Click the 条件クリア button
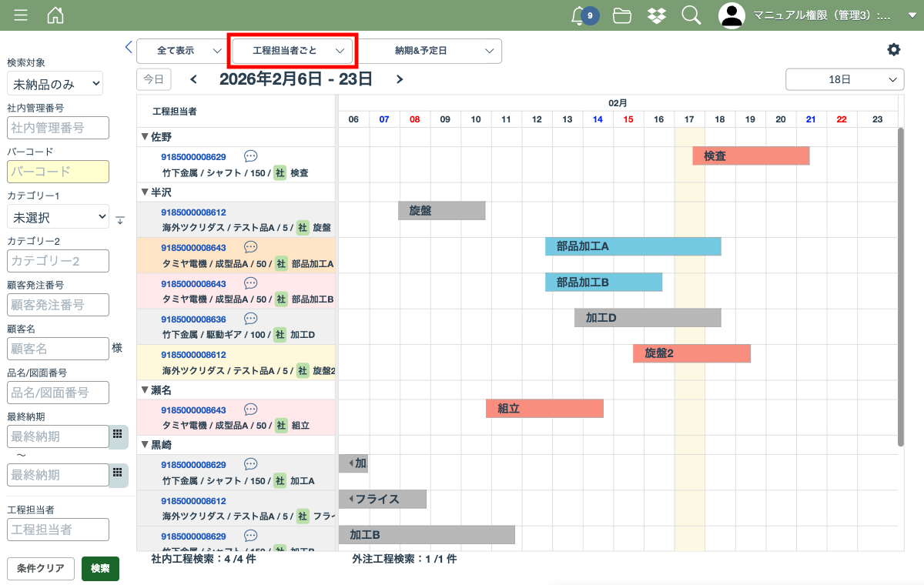 tap(41, 569)
